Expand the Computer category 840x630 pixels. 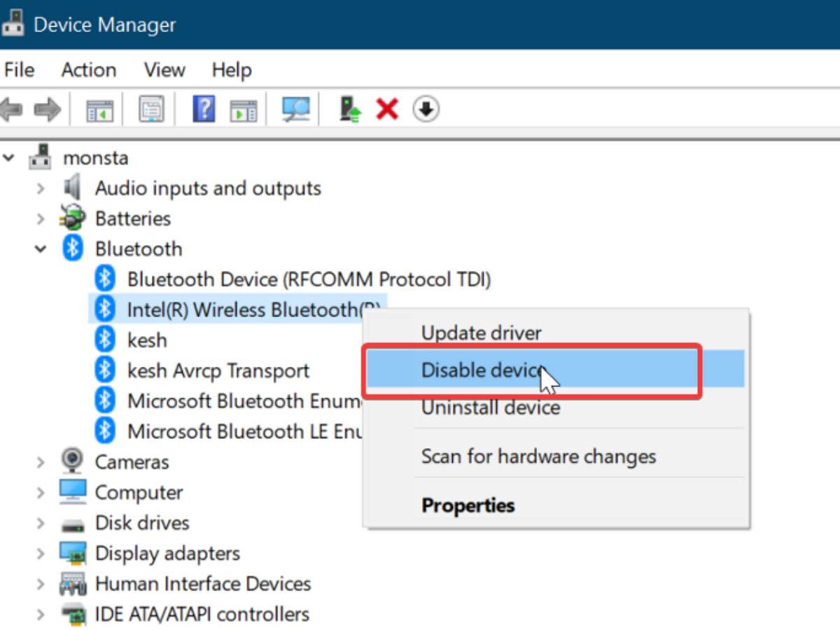point(41,493)
